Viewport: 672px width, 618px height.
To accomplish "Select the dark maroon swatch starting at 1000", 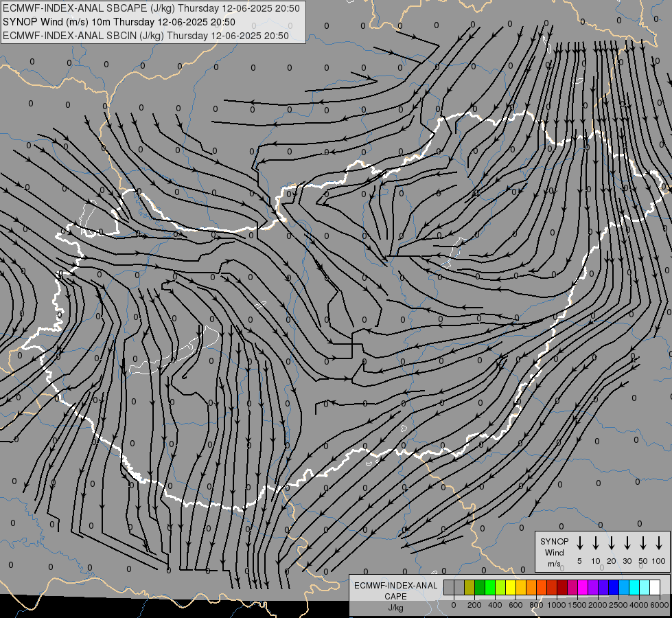I will tap(562, 587).
